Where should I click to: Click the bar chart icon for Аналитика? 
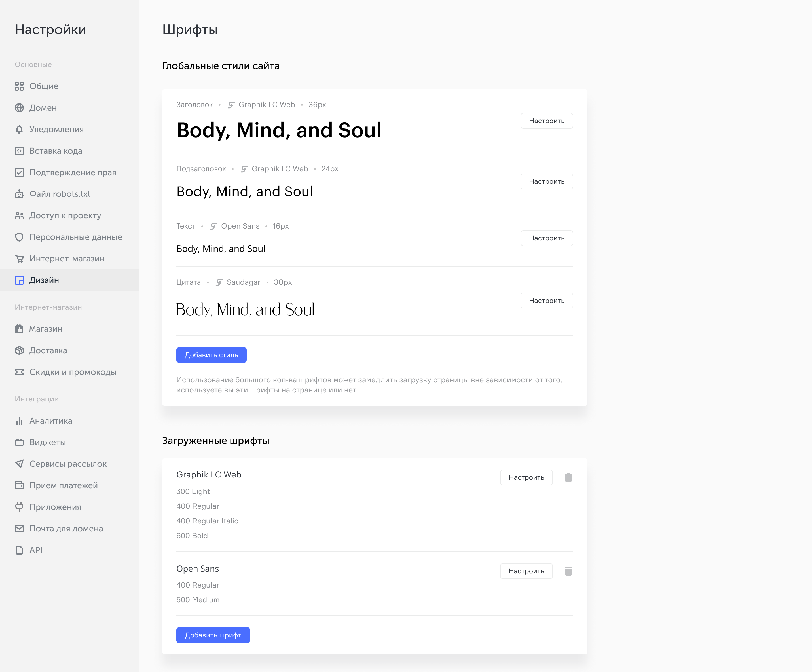point(19,421)
